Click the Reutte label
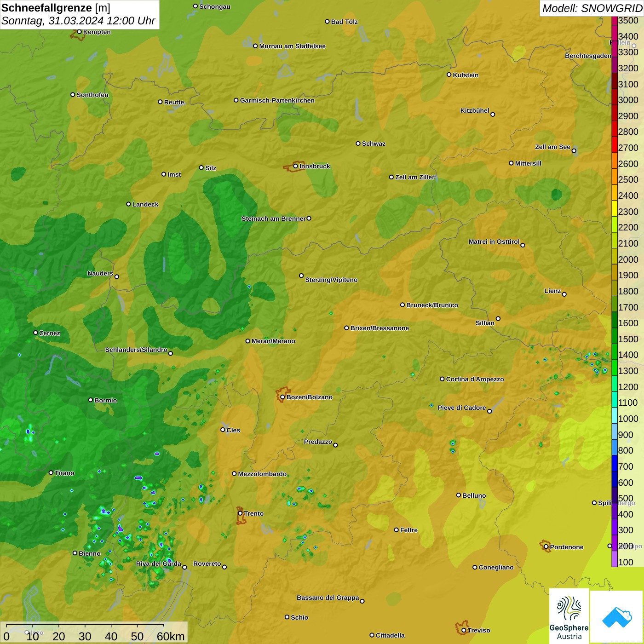This screenshot has height=644, width=644. click(174, 102)
